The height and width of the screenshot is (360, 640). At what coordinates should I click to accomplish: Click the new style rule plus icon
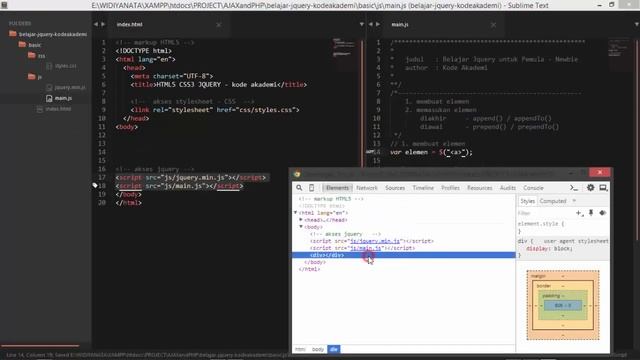coord(579,213)
